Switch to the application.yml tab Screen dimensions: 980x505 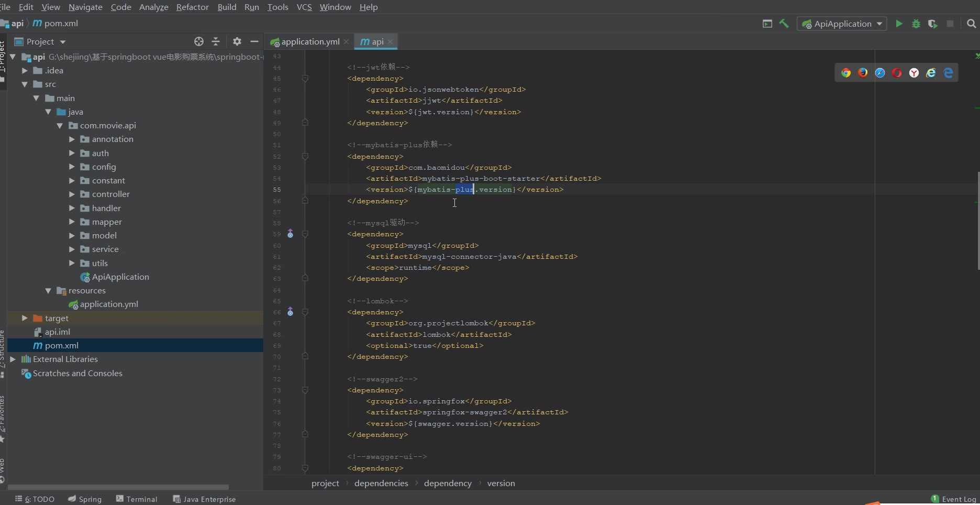pos(309,41)
